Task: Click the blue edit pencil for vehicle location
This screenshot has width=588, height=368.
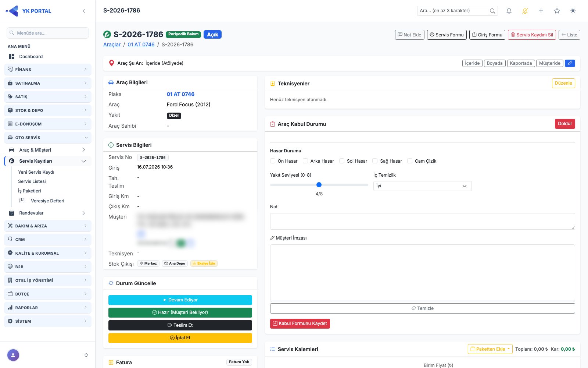Action: tap(570, 63)
